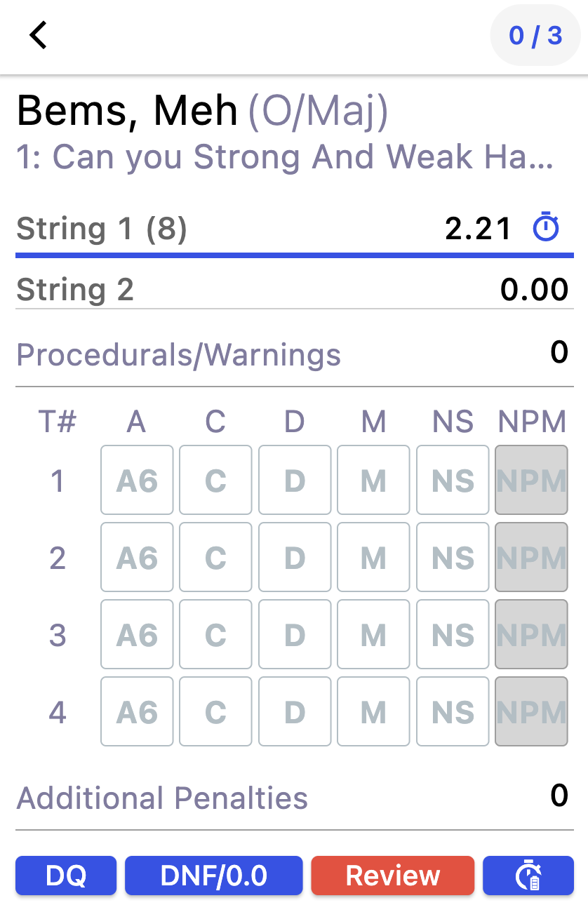Mark no-shoot on target 3

[x=453, y=635]
